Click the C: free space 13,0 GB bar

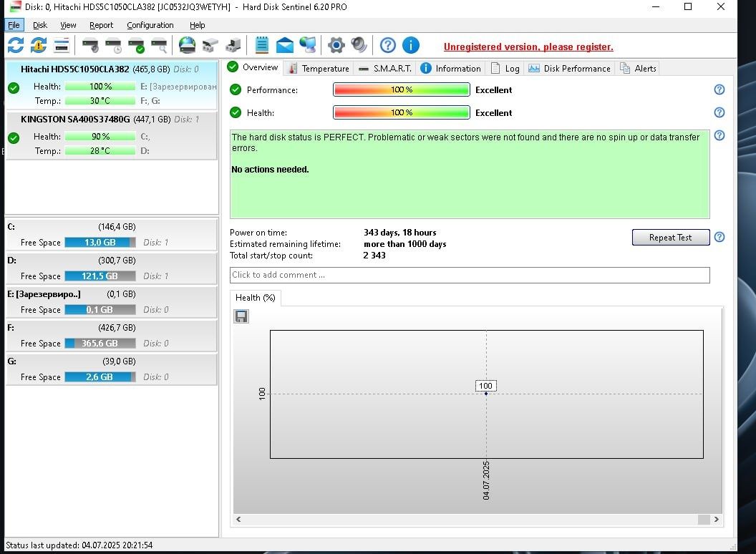click(100, 242)
